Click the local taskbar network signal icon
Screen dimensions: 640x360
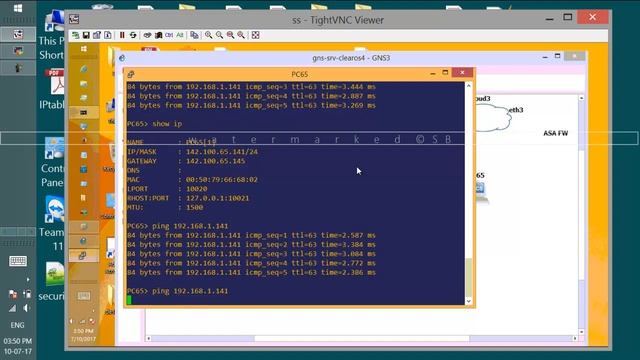coord(13,308)
